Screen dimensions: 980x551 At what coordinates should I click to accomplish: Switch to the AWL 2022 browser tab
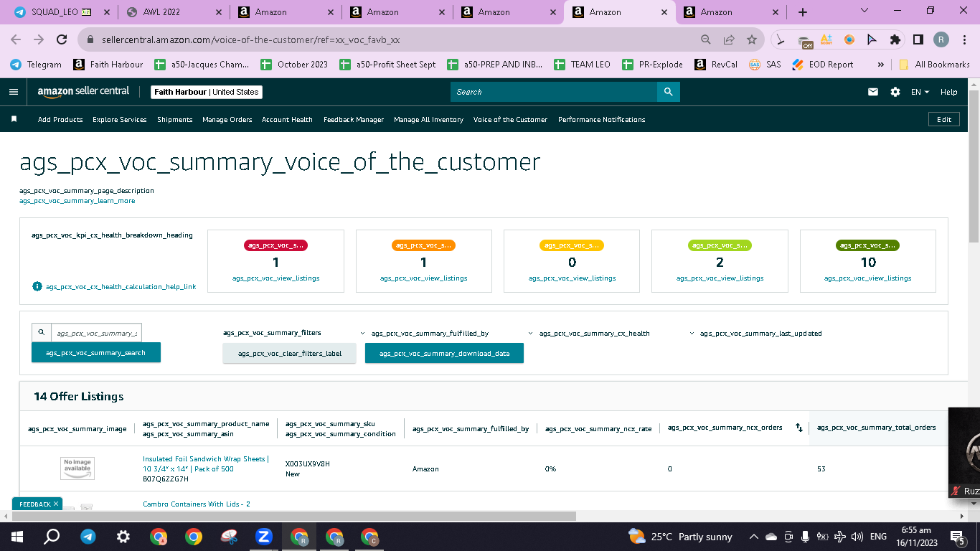point(175,12)
